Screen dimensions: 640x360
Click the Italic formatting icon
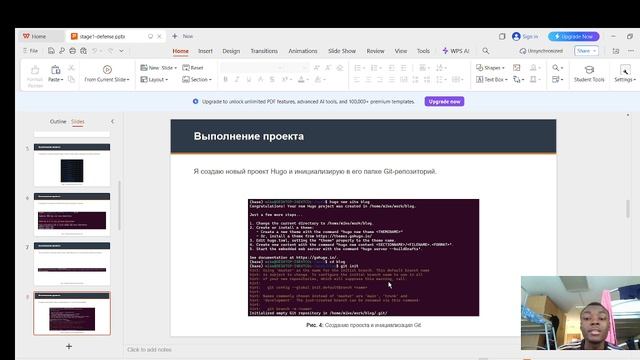coord(237,80)
